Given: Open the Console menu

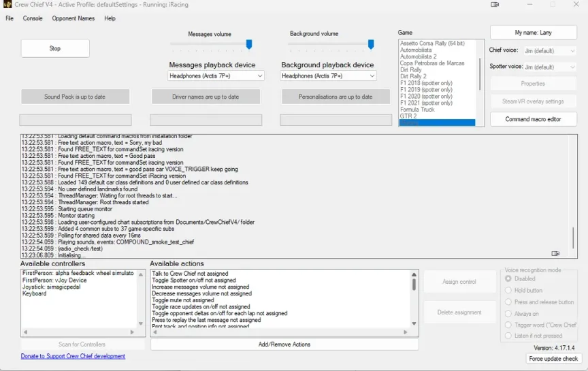Looking at the screenshot, I should [33, 18].
